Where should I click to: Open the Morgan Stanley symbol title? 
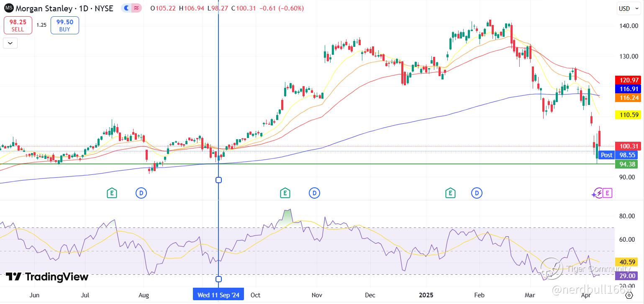pos(64,8)
